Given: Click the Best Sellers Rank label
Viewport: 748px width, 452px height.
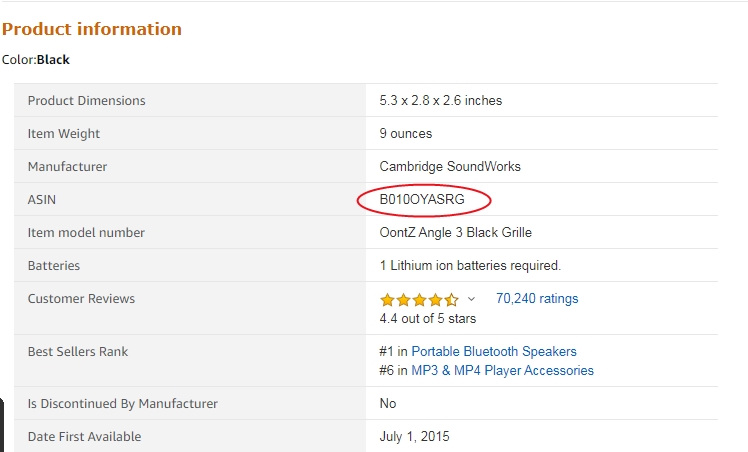Looking at the screenshot, I should pyautogui.click(x=78, y=351).
